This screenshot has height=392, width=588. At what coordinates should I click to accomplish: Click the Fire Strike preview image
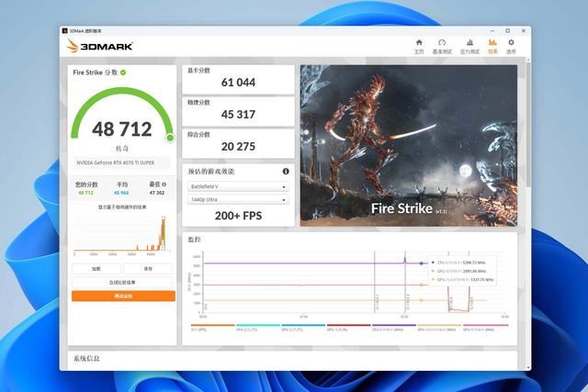click(x=408, y=144)
